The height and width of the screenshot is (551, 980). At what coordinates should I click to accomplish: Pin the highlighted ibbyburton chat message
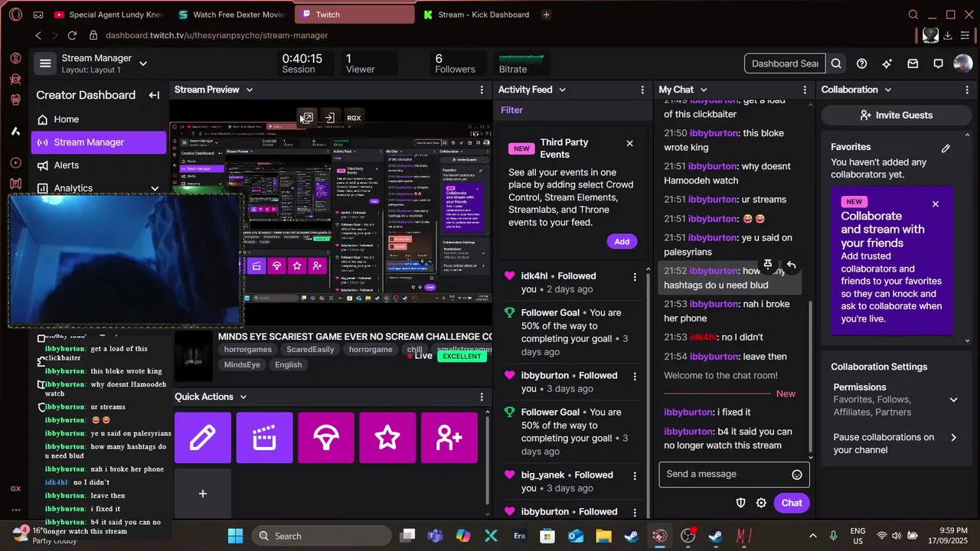[768, 265]
